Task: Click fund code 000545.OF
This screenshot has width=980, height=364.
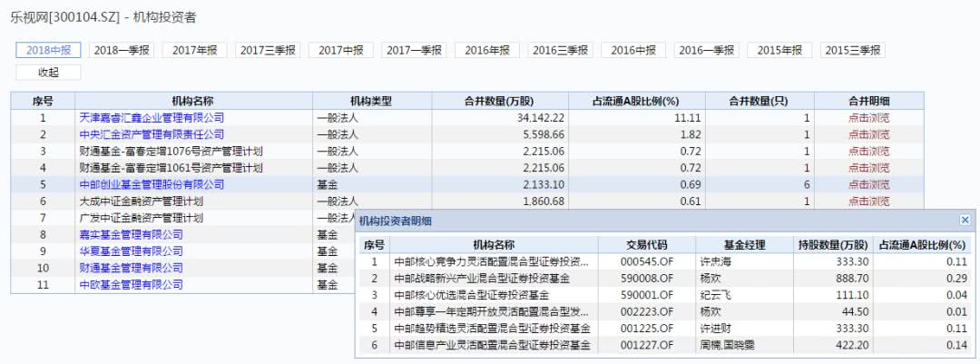Action: coord(648,261)
